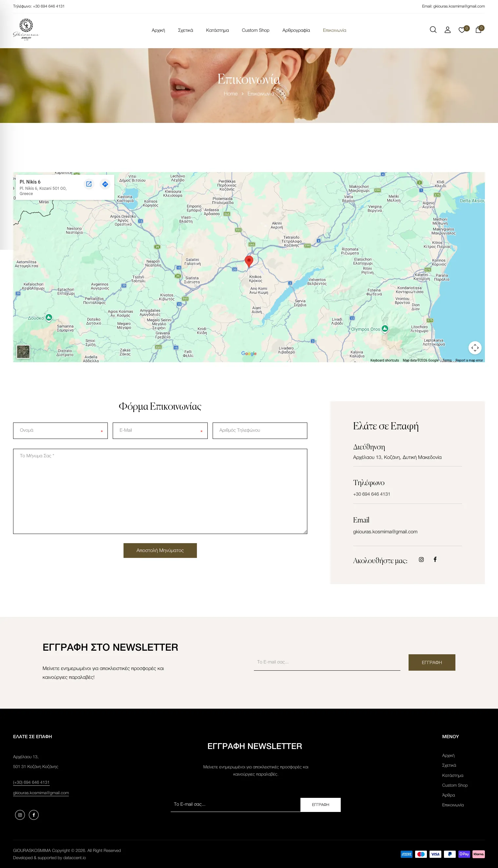Focus the Ονομά name field
The width and height of the screenshot is (498, 868).
pyautogui.click(x=60, y=430)
